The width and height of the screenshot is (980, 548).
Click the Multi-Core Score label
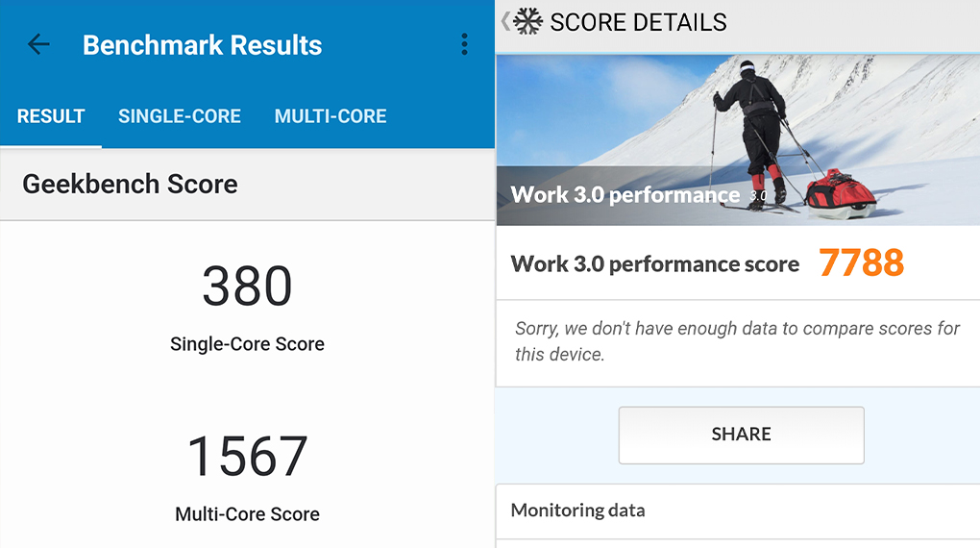(247, 514)
